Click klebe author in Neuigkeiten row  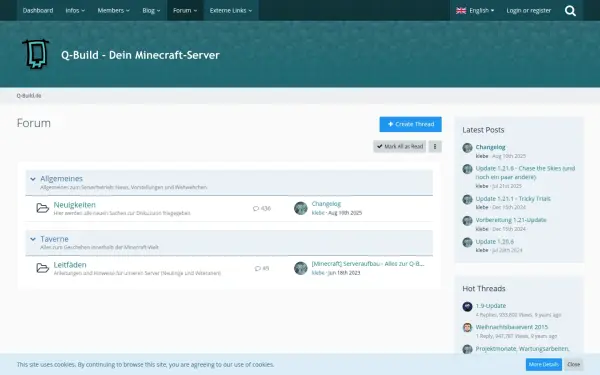click(318, 213)
